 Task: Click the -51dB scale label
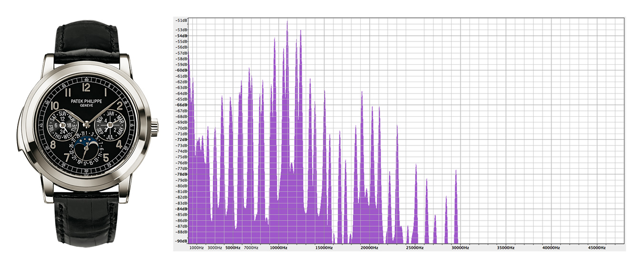click(x=181, y=21)
